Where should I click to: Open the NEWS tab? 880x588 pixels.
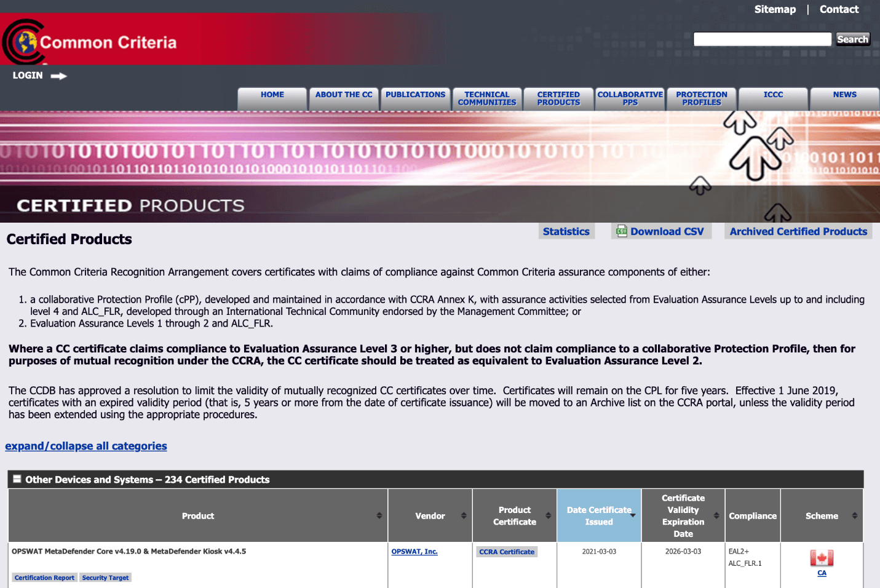[845, 98]
